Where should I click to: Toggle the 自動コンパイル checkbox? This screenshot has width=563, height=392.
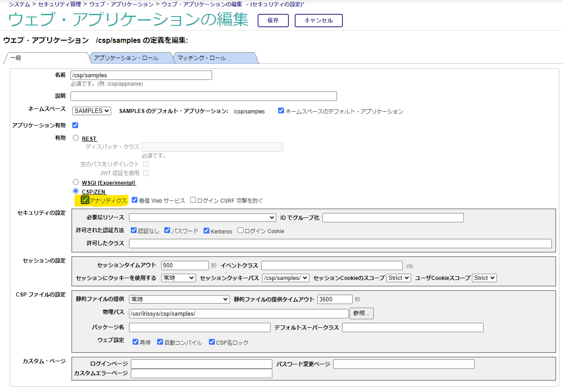(160, 342)
